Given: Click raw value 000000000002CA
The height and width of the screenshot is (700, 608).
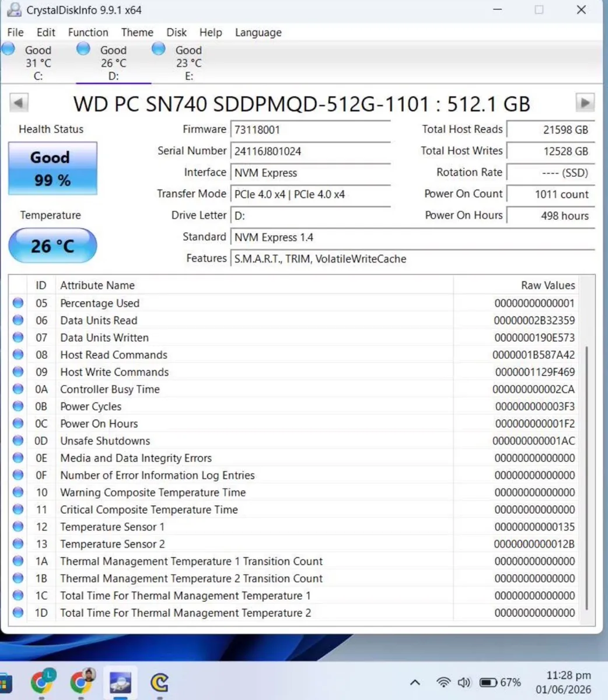Looking at the screenshot, I should 533,389.
